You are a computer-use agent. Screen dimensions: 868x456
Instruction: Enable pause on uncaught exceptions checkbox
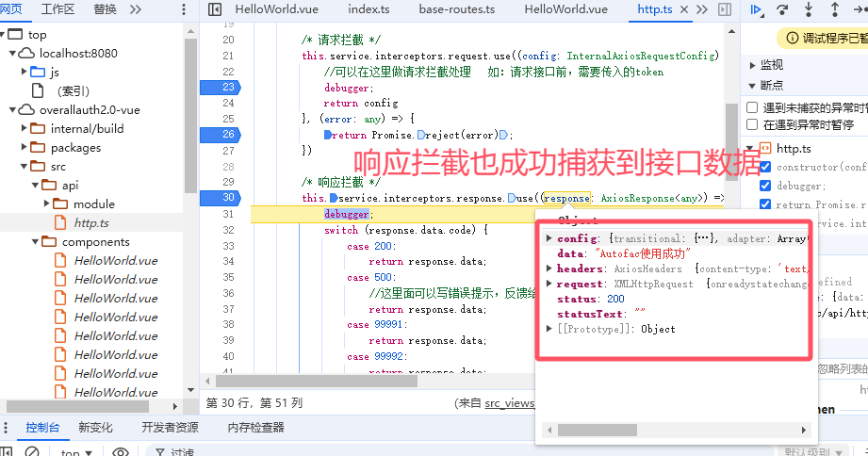[752, 108]
